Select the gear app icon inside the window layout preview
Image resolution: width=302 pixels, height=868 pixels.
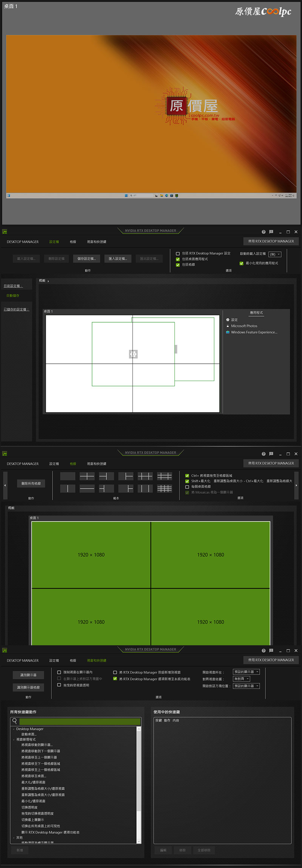point(133,354)
